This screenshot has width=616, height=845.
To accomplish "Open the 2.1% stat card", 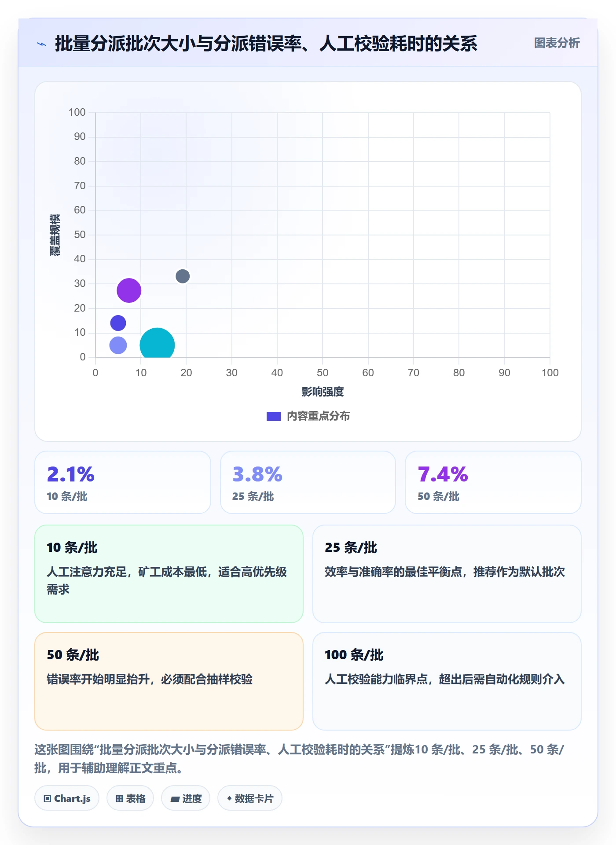I will 123,482.
